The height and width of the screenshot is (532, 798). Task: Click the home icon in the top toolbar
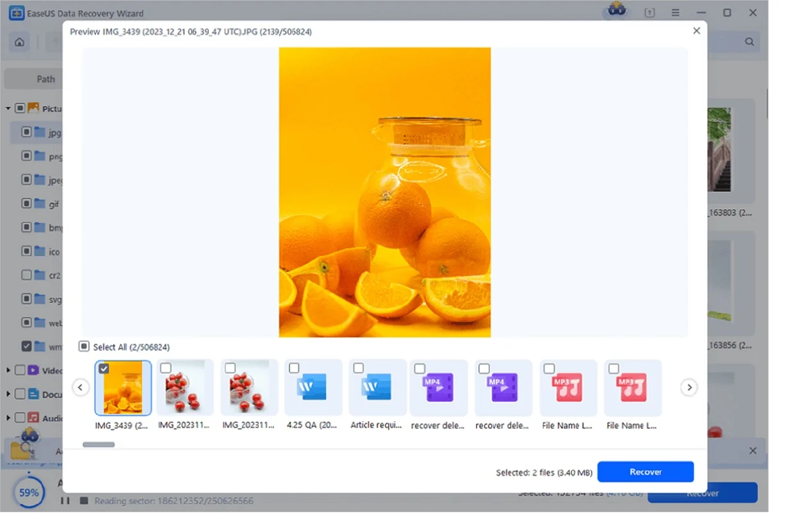point(19,41)
